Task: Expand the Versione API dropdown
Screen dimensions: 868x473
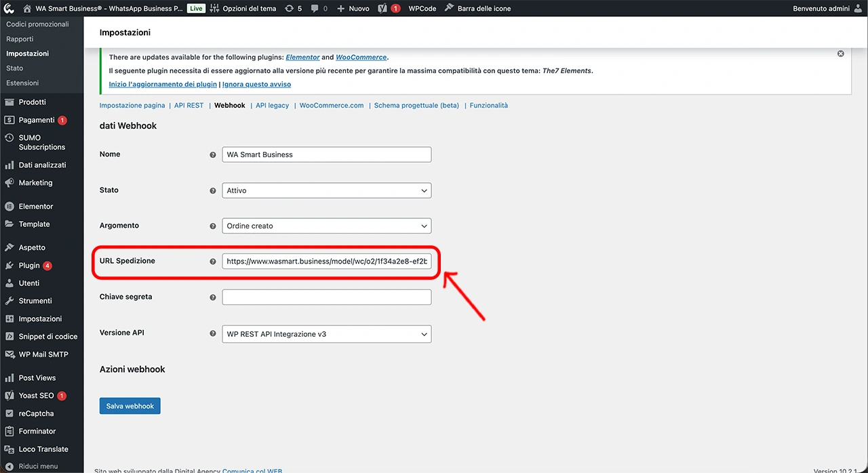Action: (x=326, y=333)
